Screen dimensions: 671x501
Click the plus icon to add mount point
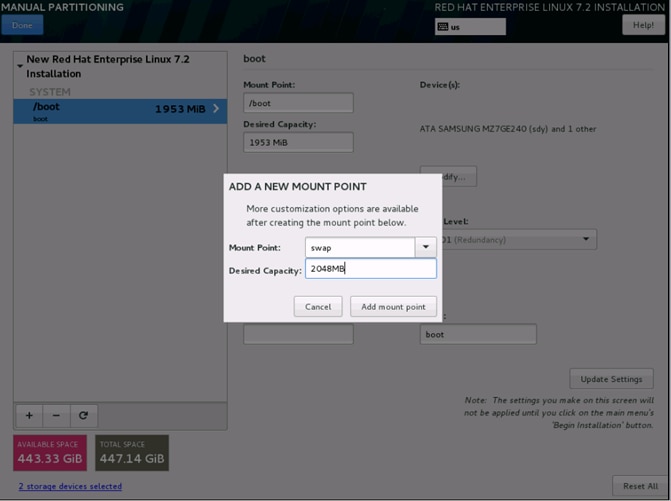tap(29, 415)
